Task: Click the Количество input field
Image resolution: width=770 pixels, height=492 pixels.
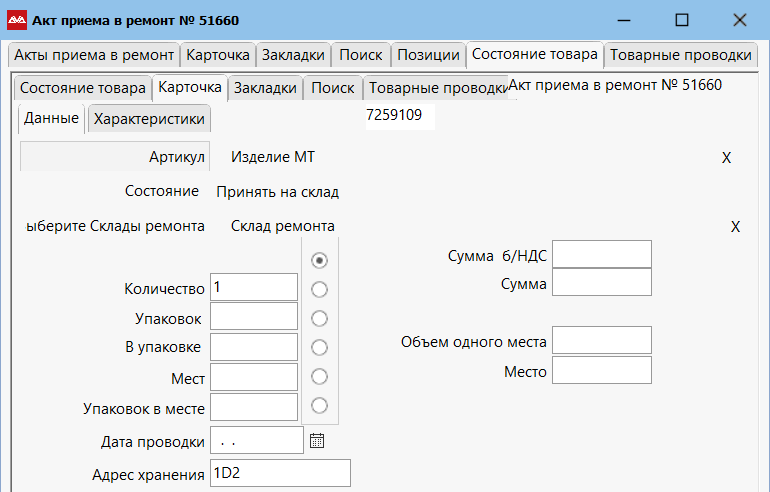Action: pyautogui.click(x=254, y=288)
